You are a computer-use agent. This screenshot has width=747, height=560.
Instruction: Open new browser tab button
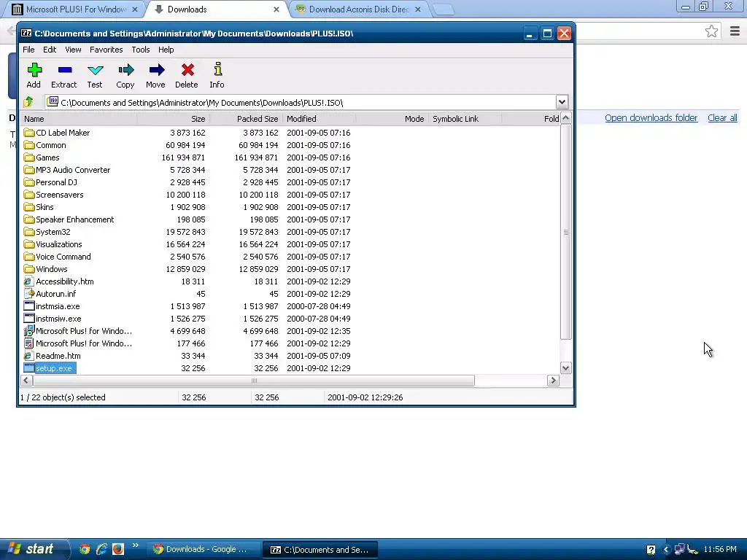coord(443,9)
